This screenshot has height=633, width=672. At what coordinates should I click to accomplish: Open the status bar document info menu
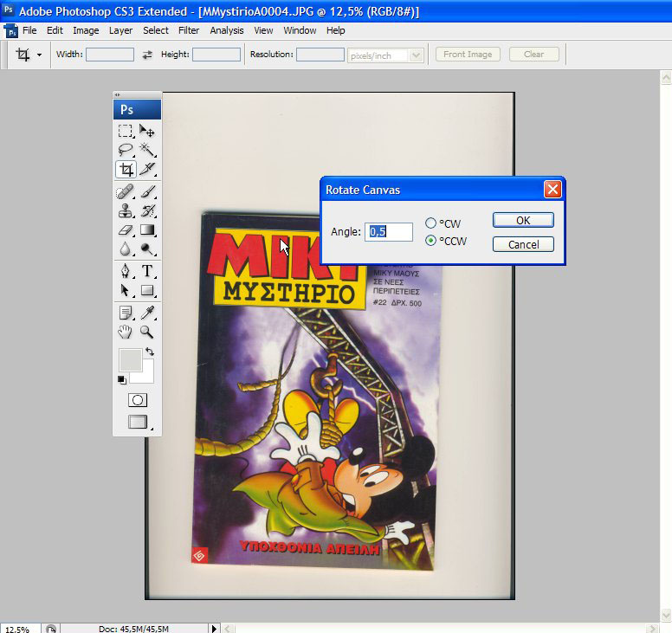(x=214, y=629)
